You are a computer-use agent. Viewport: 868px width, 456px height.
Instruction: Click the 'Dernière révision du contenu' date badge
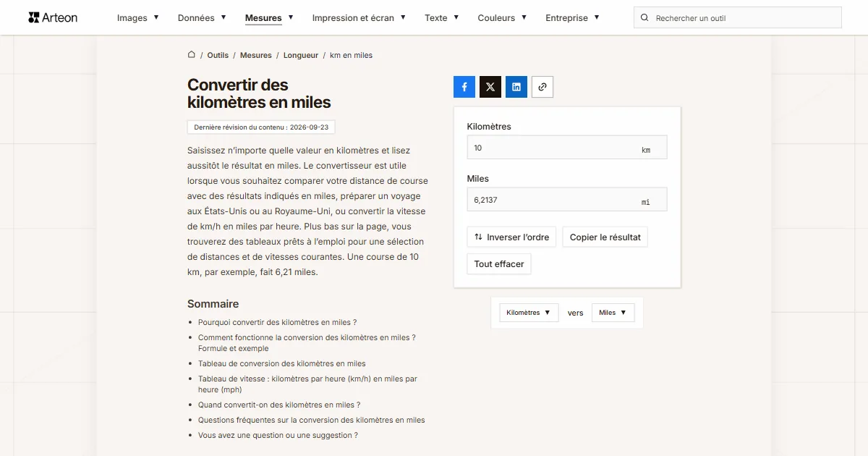tap(261, 127)
